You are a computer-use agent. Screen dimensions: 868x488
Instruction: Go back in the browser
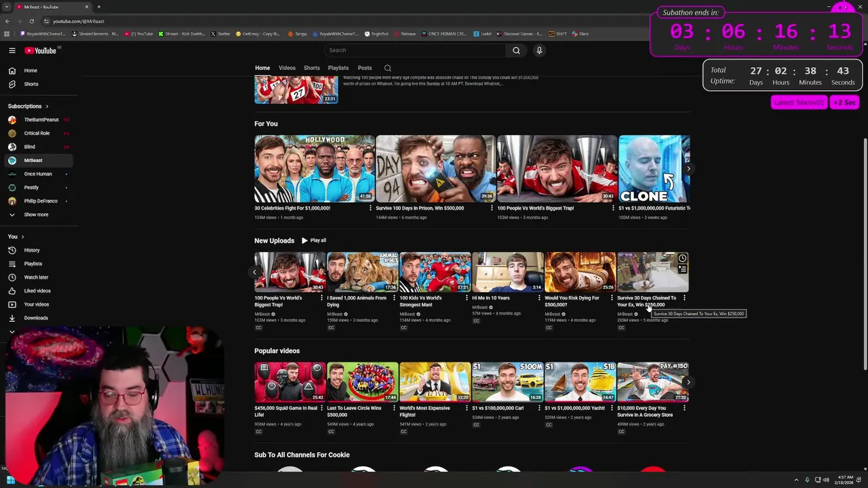pyautogui.click(x=7, y=21)
